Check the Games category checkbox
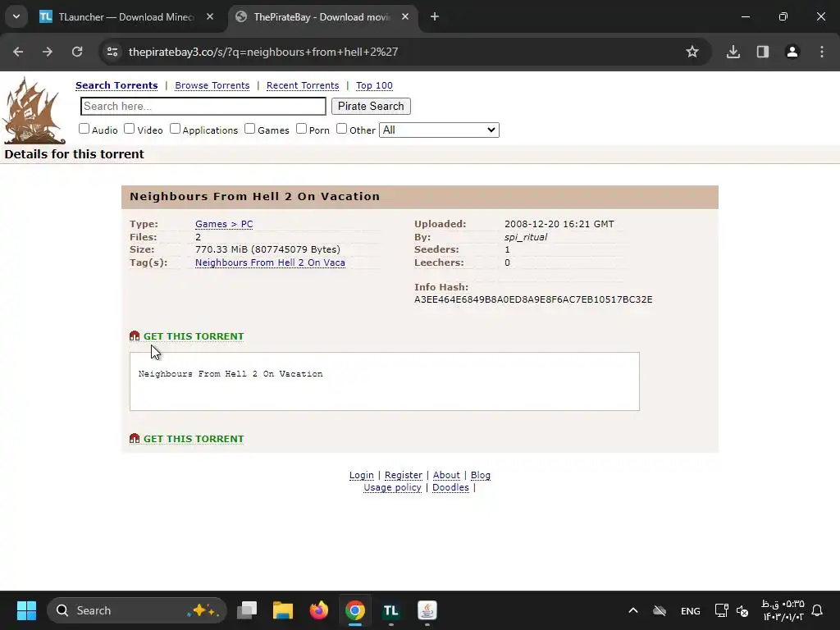 coord(249,129)
